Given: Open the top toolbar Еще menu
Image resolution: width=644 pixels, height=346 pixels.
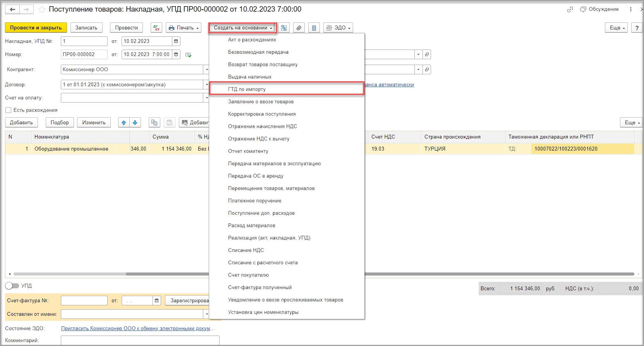Looking at the screenshot, I should pos(616,28).
